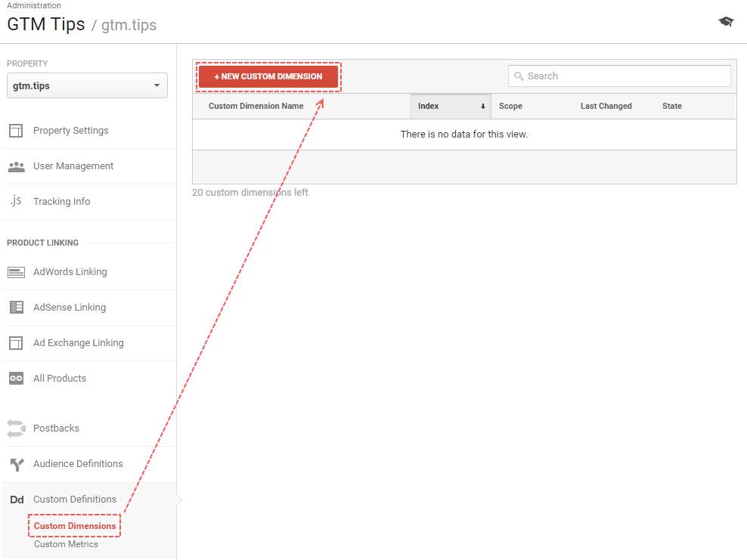Expand Audience Definitions
Viewport: 747px width, 560px height.
pos(78,463)
